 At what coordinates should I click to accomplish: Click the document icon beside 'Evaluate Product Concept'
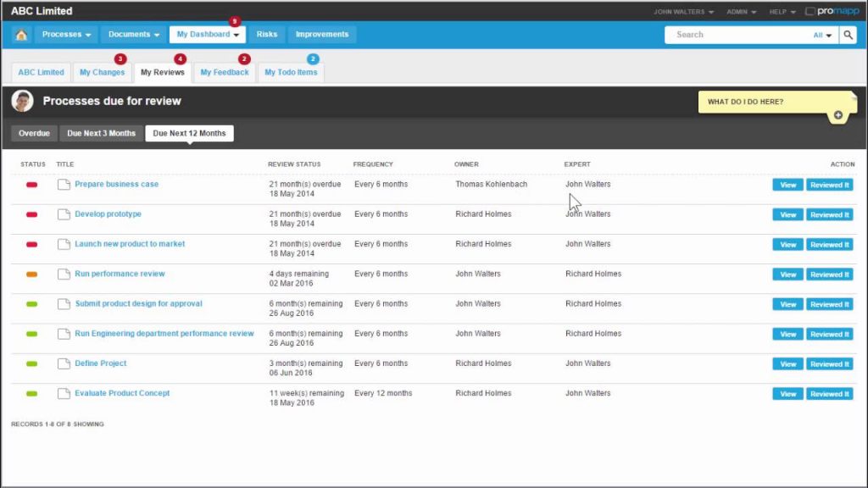click(64, 393)
